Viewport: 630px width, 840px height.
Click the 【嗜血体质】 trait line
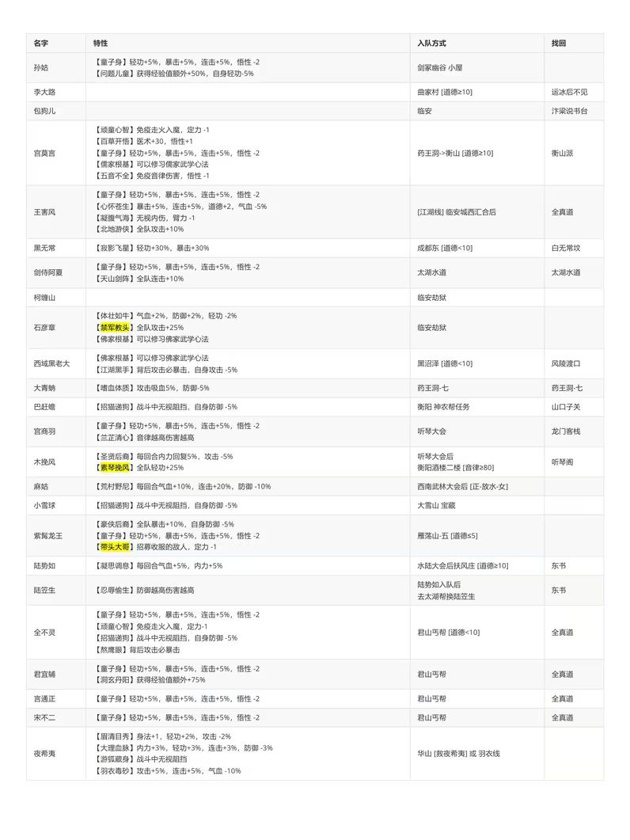click(x=152, y=389)
